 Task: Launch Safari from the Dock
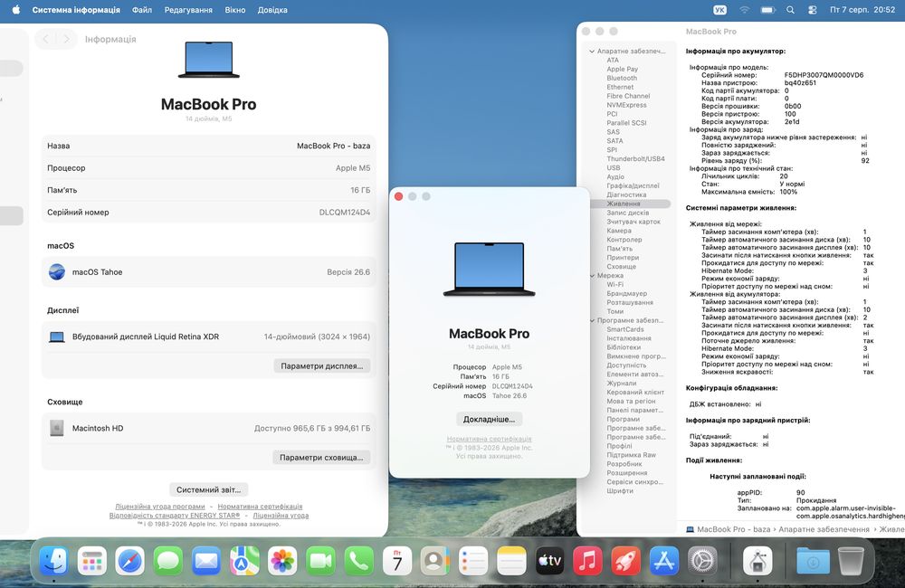(x=129, y=560)
